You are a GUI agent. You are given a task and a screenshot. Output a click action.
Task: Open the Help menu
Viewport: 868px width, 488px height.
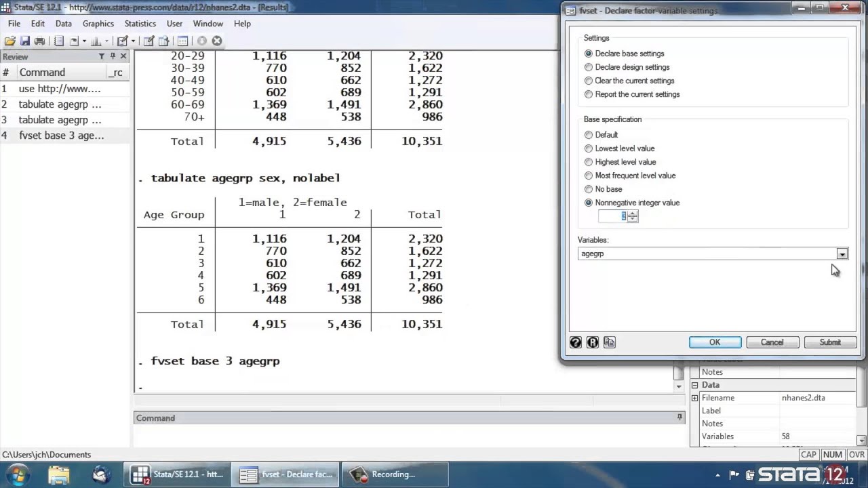242,24
